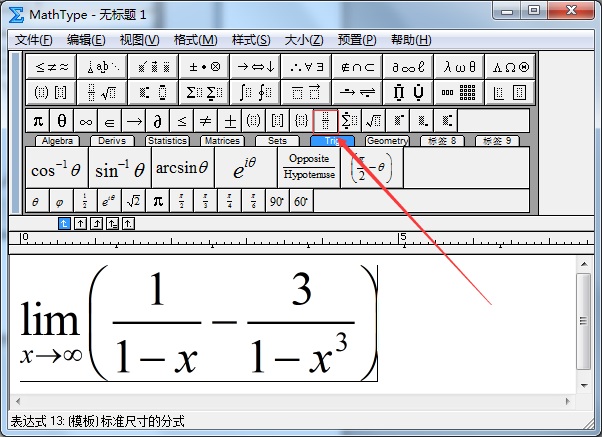Viewport: 602px width, 437px height.
Task: Select the left-aligned tab stop button
Action: [x=64, y=223]
